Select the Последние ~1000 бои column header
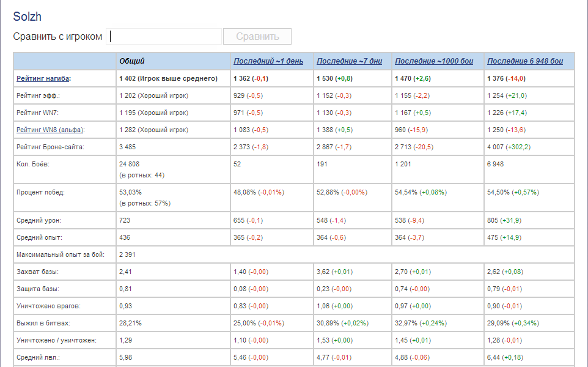The width and height of the screenshot is (588, 367). pyautogui.click(x=435, y=61)
